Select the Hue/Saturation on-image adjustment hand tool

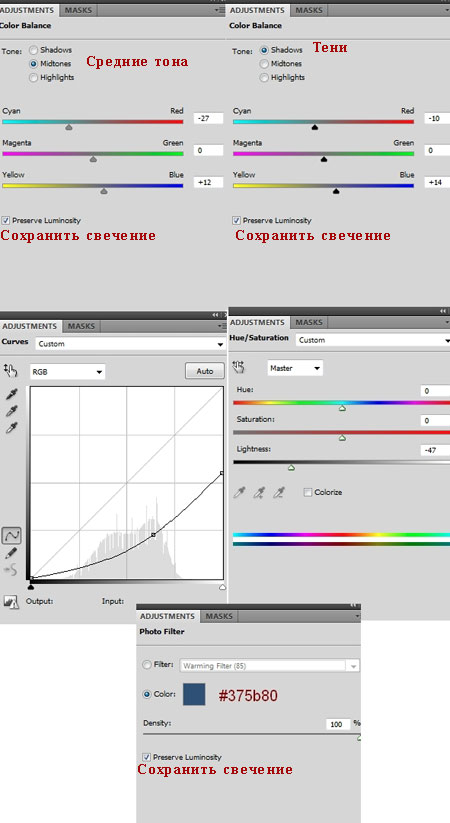(x=239, y=366)
